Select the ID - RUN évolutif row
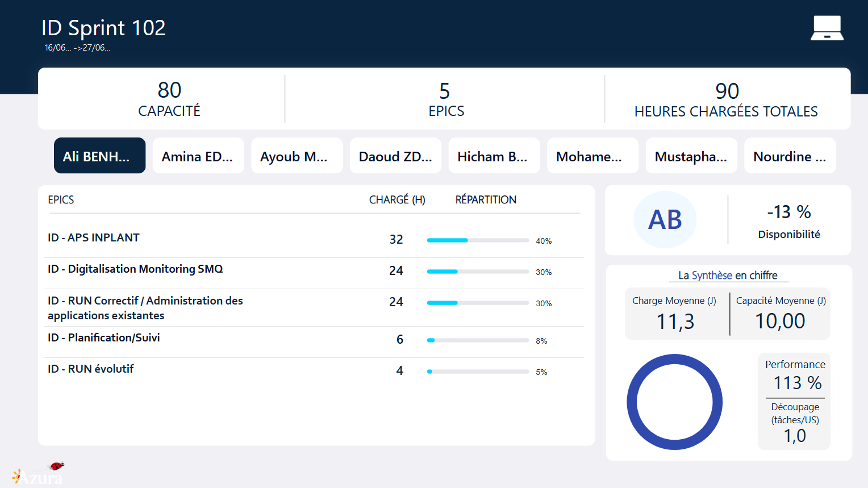Screen dimensions: 868x488 [x=91, y=369]
